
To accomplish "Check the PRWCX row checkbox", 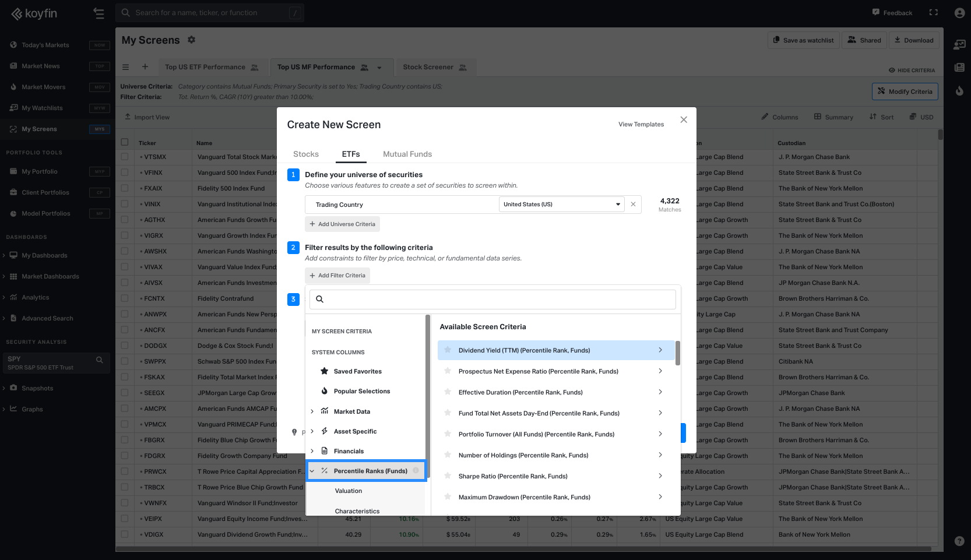I will tap(125, 471).
